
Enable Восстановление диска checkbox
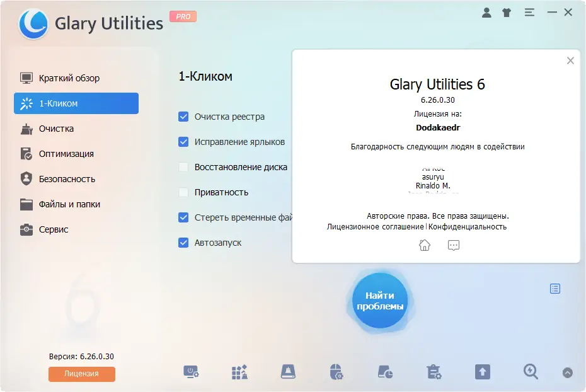[183, 167]
